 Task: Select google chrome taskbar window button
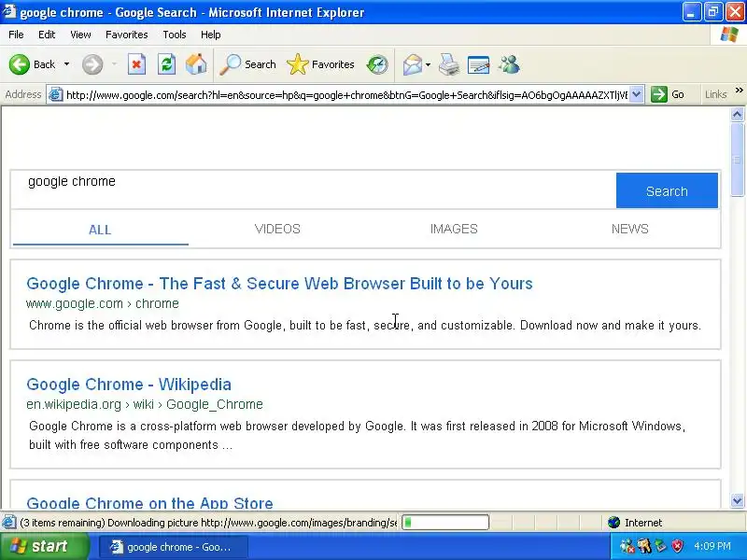click(x=173, y=547)
